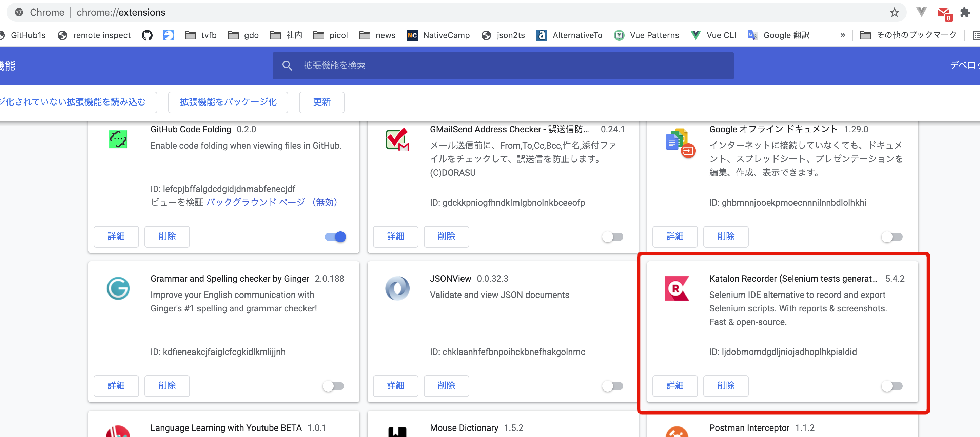Open the AlternativeTo bookmark
Screen dimensions: 980x437
[x=569, y=35]
